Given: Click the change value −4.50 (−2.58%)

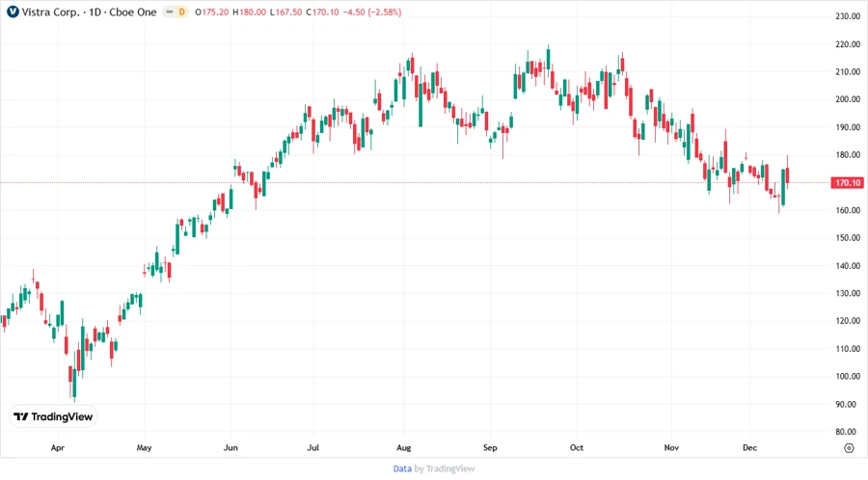Looking at the screenshot, I should click(372, 12).
